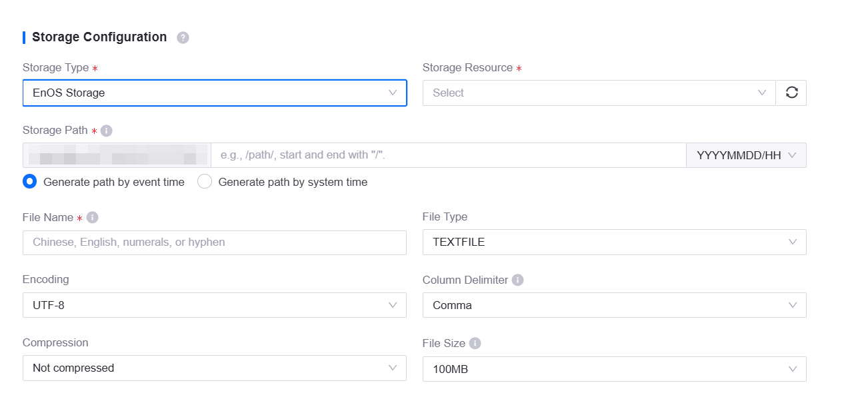Select Generate path by event time
The height and width of the screenshot is (401, 868).
tap(29, 181)
